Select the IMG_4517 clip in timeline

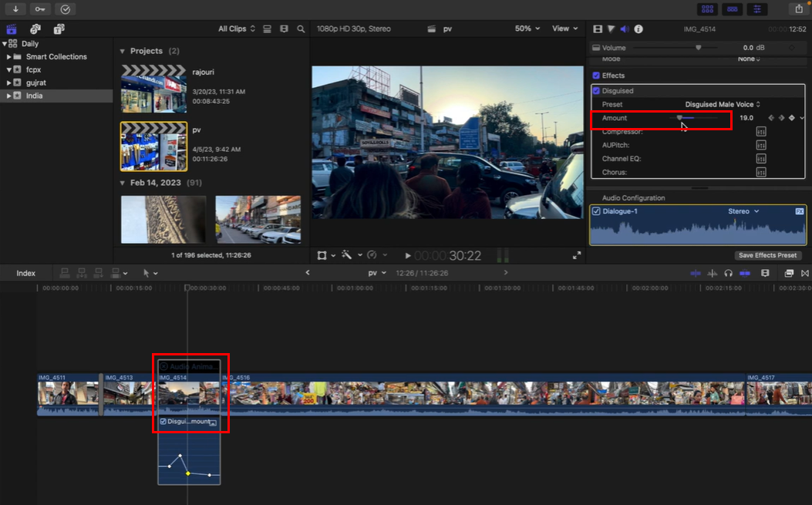point(779,395)
